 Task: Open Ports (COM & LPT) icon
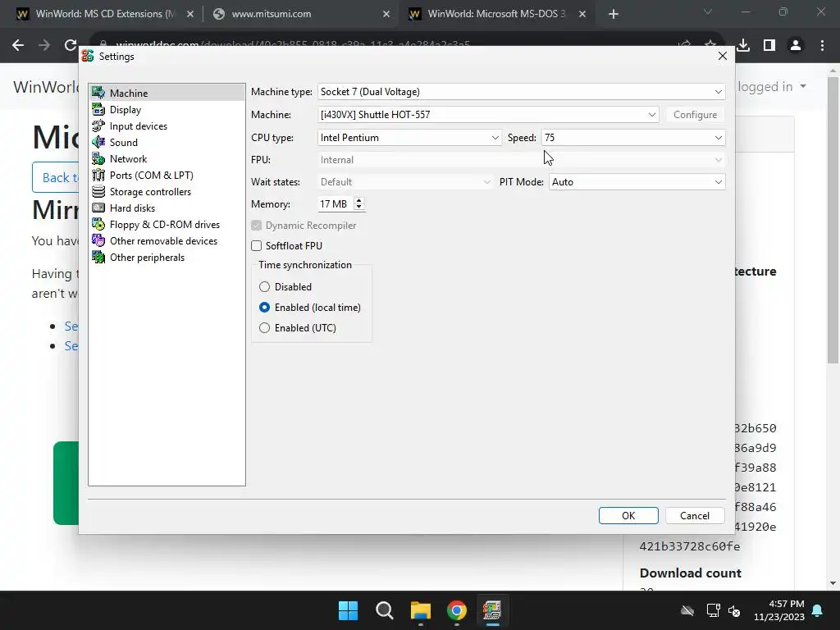98,176
